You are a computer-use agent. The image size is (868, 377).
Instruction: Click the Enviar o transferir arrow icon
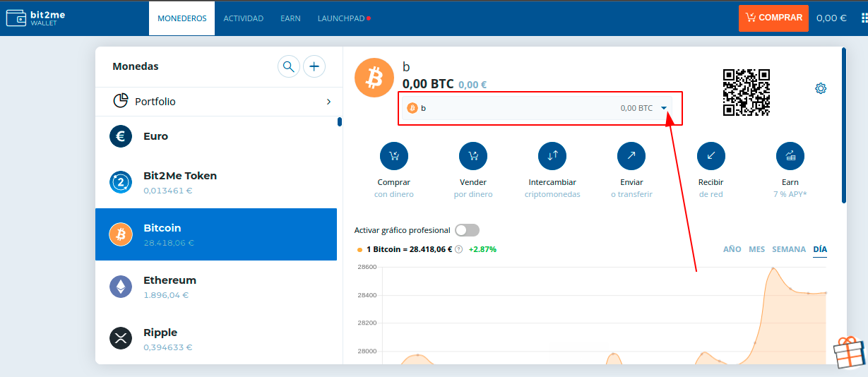click(631, 156)
